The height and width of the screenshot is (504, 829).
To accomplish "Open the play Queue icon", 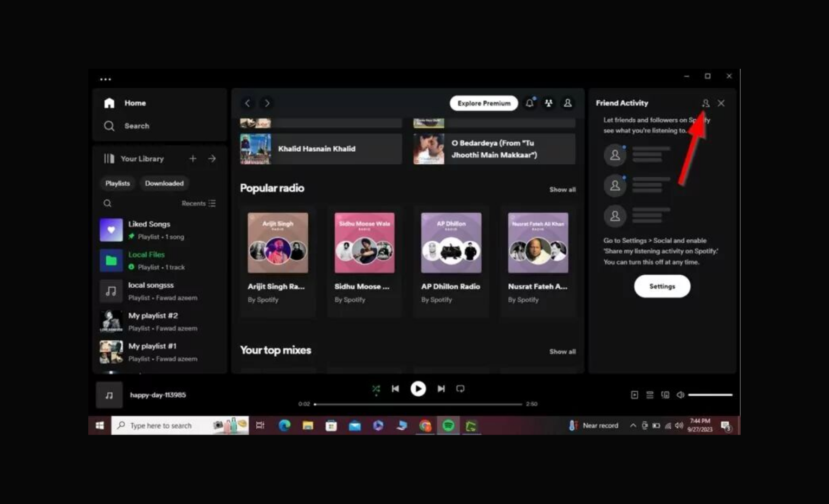I will point(650,395).
